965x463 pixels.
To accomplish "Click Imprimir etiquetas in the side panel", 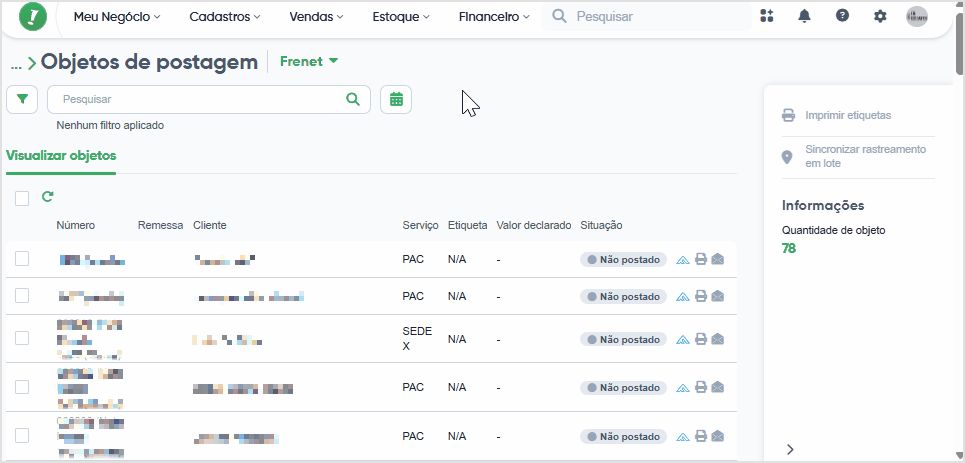I will tap(836, 115).
